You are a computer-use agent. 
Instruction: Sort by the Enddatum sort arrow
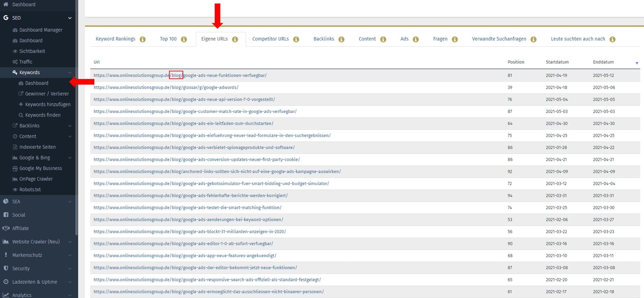click(637, 63)
